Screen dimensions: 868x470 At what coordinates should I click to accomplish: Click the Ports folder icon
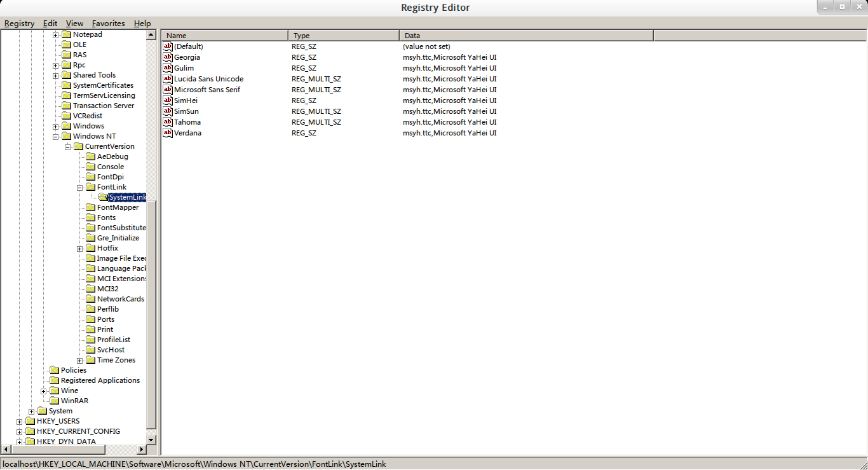click(x=90, y=319)
